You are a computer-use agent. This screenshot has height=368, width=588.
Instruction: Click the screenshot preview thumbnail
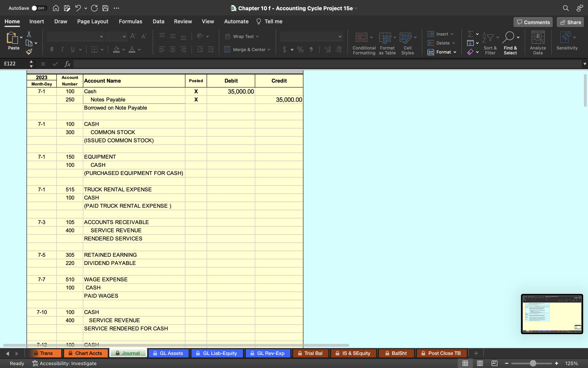point(552,314)
